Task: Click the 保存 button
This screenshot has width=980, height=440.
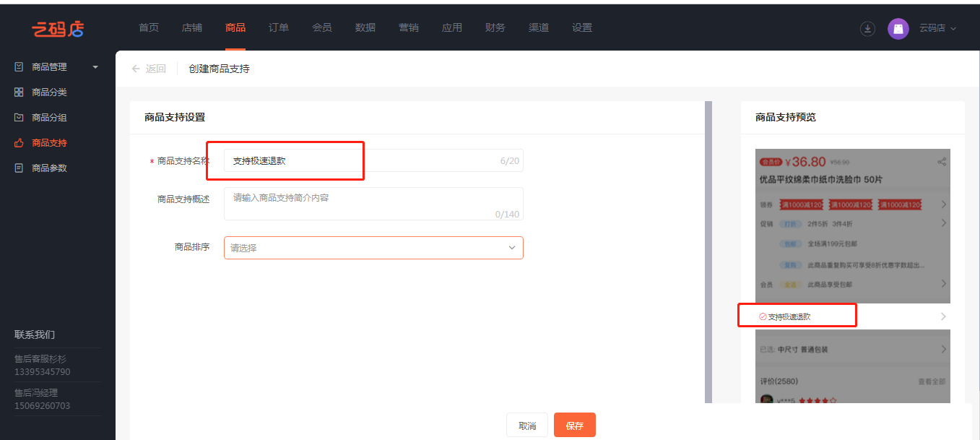Action: [x=575, y=426]
